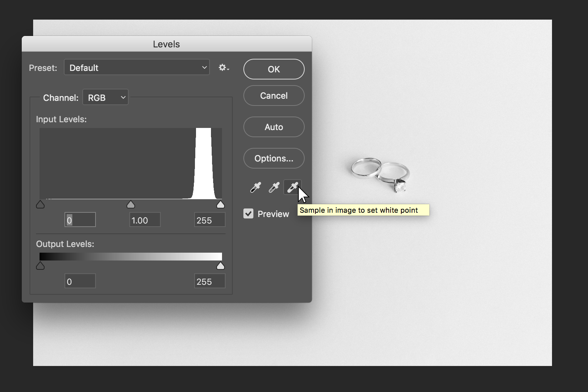Click the input highlights slider handle
588x392 pixels.
[x=221, y=205]
